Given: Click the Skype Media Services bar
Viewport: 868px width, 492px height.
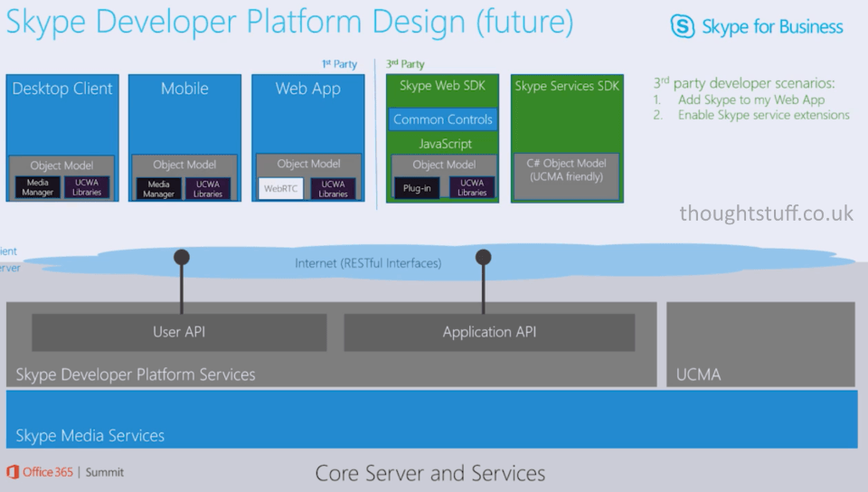Looking at the screenshot, I should click(432, 419).
